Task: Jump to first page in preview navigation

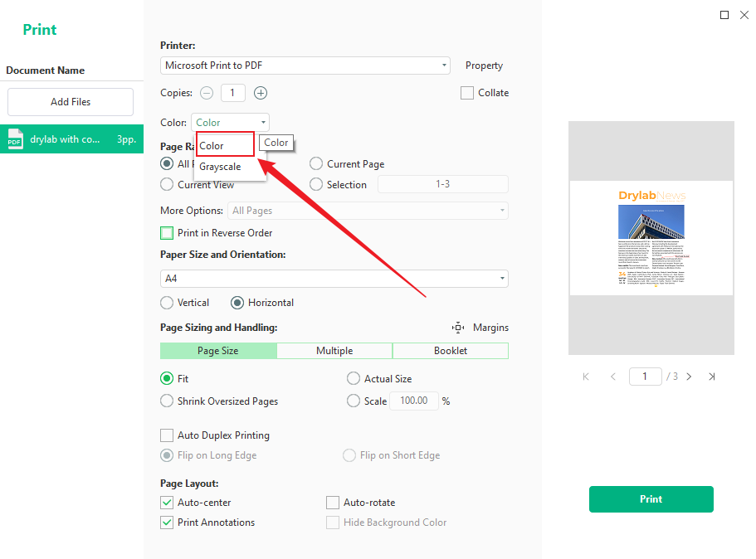Action: click(585, 377)
